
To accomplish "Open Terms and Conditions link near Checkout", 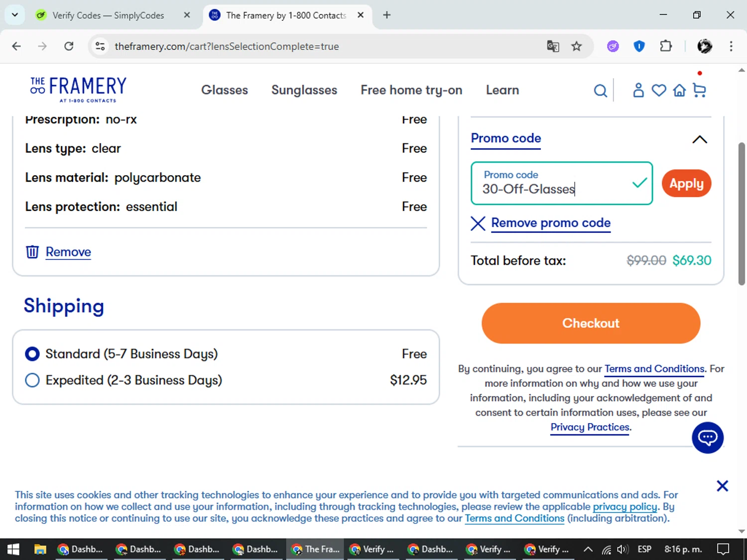I will pos(654,369).
